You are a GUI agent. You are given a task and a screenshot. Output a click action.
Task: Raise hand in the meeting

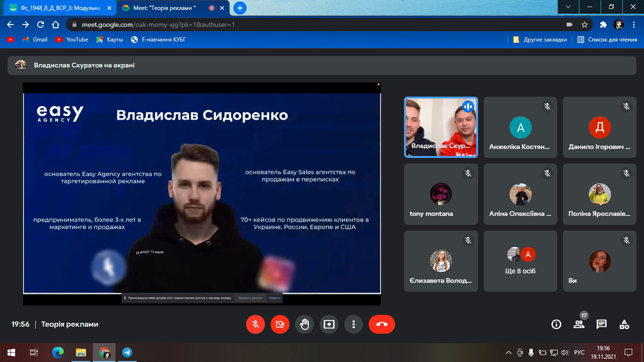(x=305, y=324)
